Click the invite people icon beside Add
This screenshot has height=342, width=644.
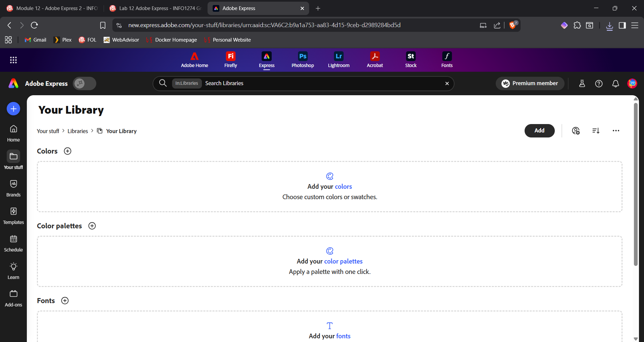click(576, 131)
